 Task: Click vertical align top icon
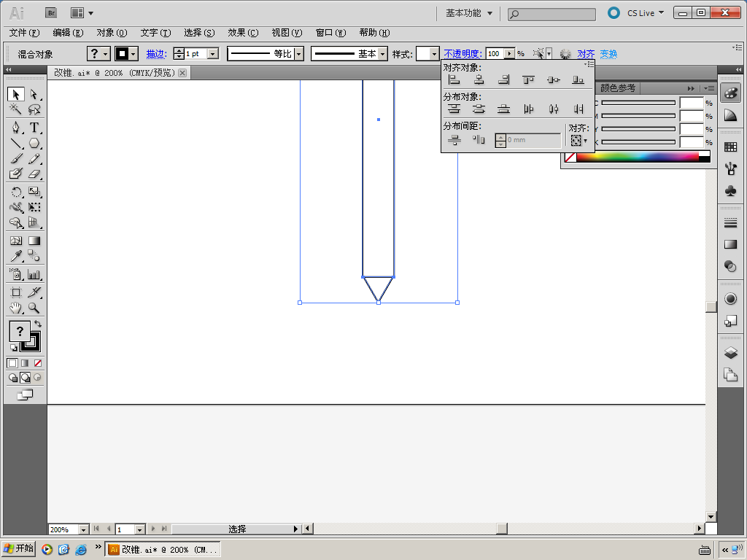click(x=528, y=80)
